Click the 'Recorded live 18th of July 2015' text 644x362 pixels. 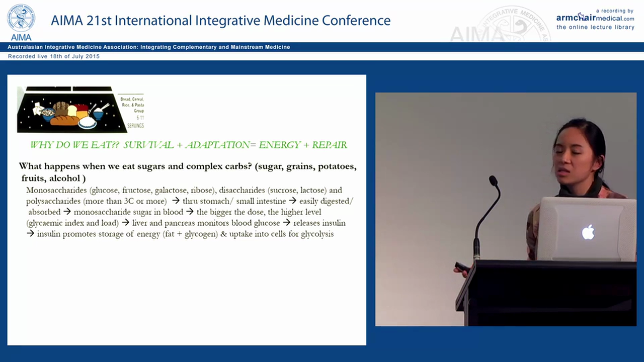pos(54,56)
